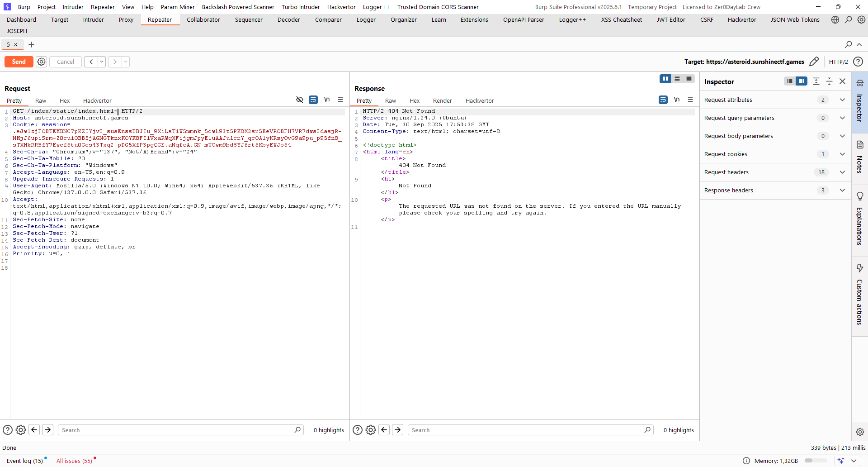Screen dimensions: 868x467
Task: Click the orange Send button
Action: tap(19, 62)
